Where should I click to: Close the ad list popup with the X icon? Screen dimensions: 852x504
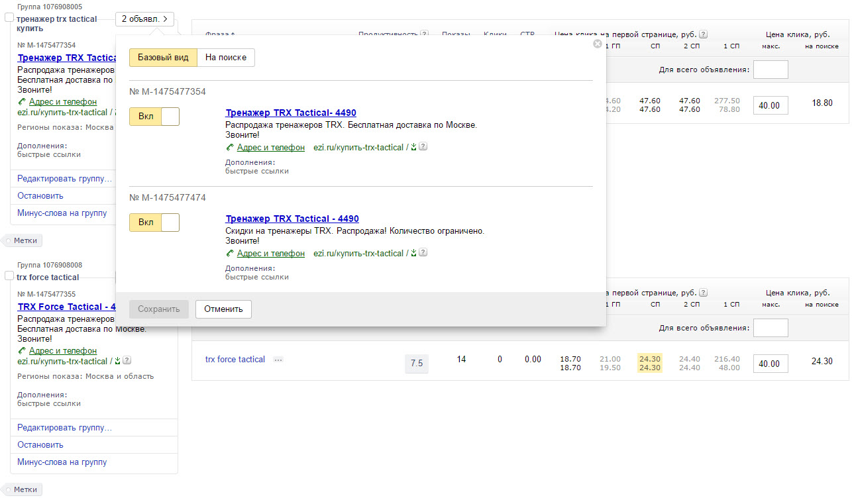tap(598, 44)
